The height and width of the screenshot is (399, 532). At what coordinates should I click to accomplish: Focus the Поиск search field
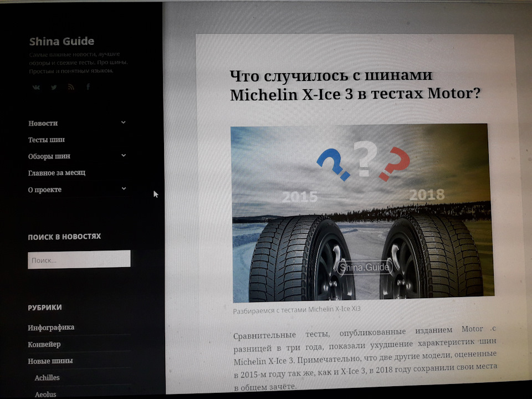79,260
